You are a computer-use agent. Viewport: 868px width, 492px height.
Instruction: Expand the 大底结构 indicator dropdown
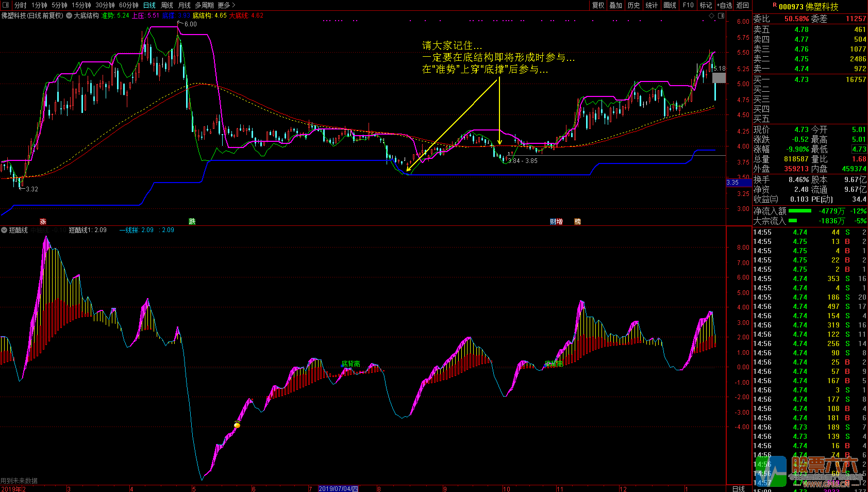coord(69,16)
